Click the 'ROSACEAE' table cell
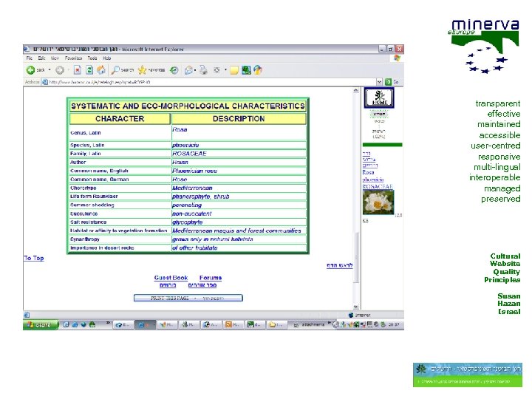 [x=239, y=154]
